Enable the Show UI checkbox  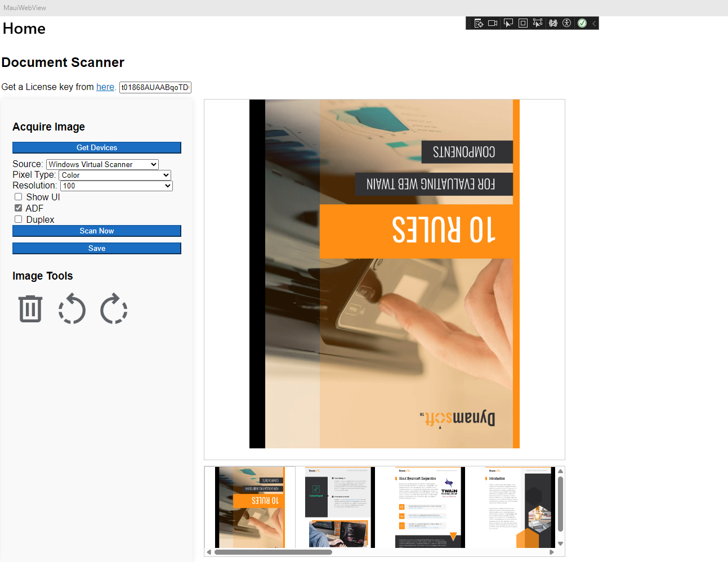coord(19,197)
